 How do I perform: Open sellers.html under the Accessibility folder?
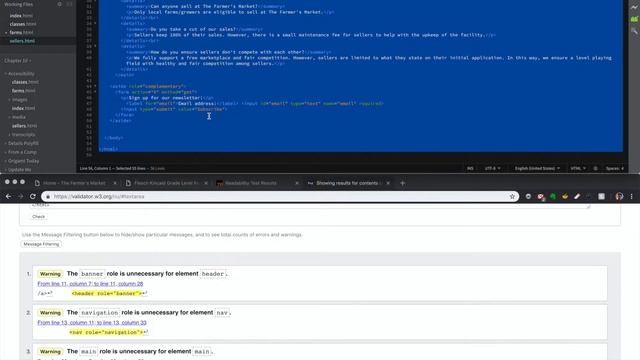click(x=24, y=126)
